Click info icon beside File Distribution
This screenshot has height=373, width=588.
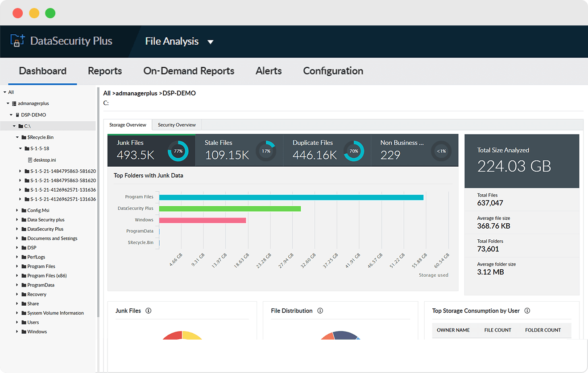tap(320, 311)
